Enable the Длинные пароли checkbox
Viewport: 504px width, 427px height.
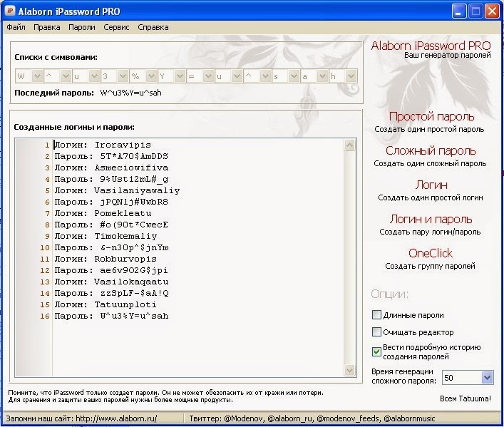[376, 315]
